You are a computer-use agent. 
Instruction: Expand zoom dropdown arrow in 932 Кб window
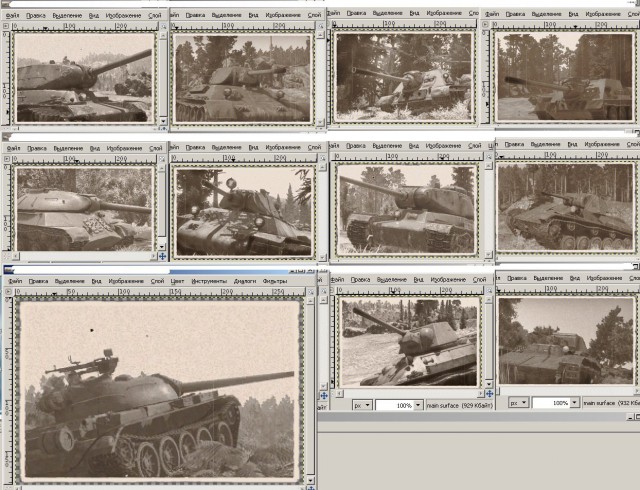(x=575, y=403)
